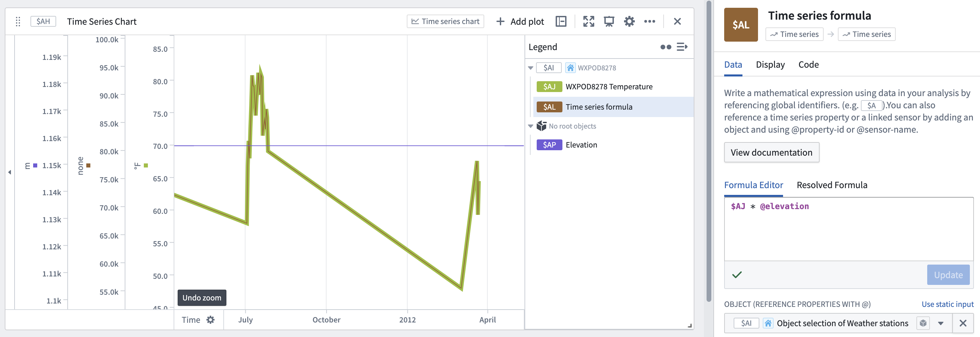Open the chart more options menu
Screen dimensions: 980x337
[649, 21]
